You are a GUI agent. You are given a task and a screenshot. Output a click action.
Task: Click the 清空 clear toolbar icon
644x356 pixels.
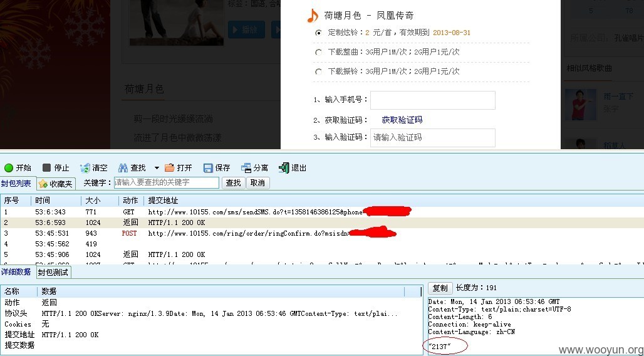pyautogui.click(x=85, y=168)
